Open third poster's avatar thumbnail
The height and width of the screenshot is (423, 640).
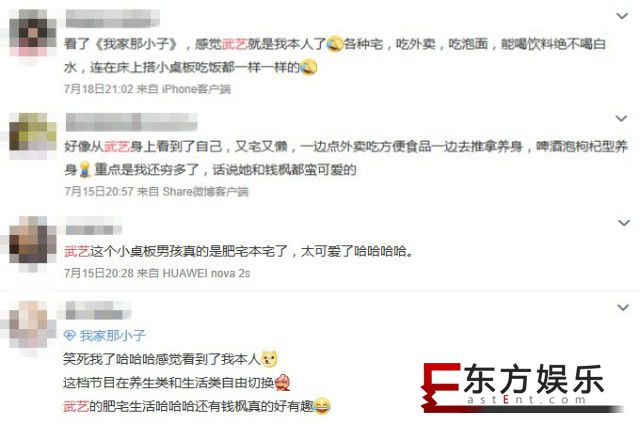33,241
